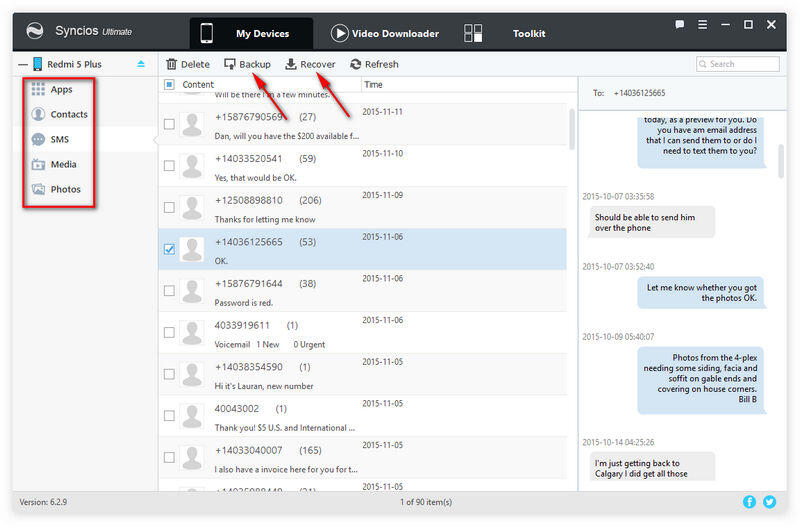Click the '1 of 90 item(s)' status text
Viewport: 800px width, 526px height.
(x=426, y=502)
